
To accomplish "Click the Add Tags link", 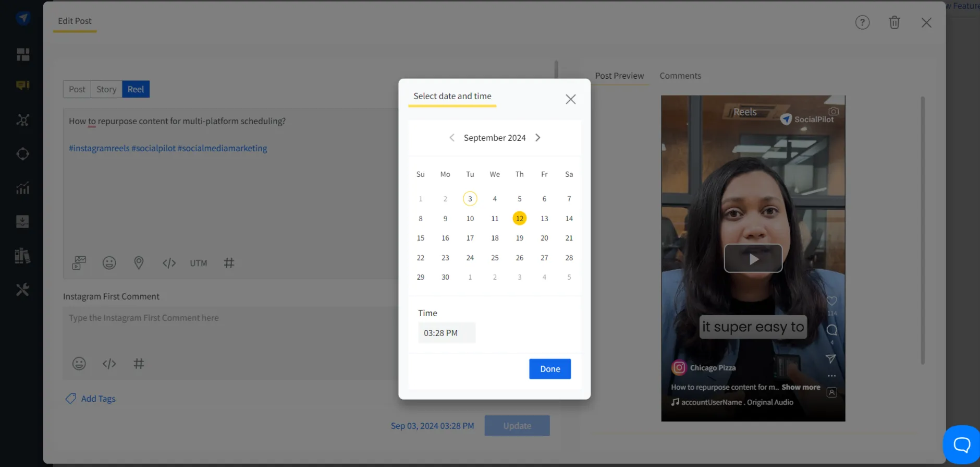I will [x=98, y=399].
